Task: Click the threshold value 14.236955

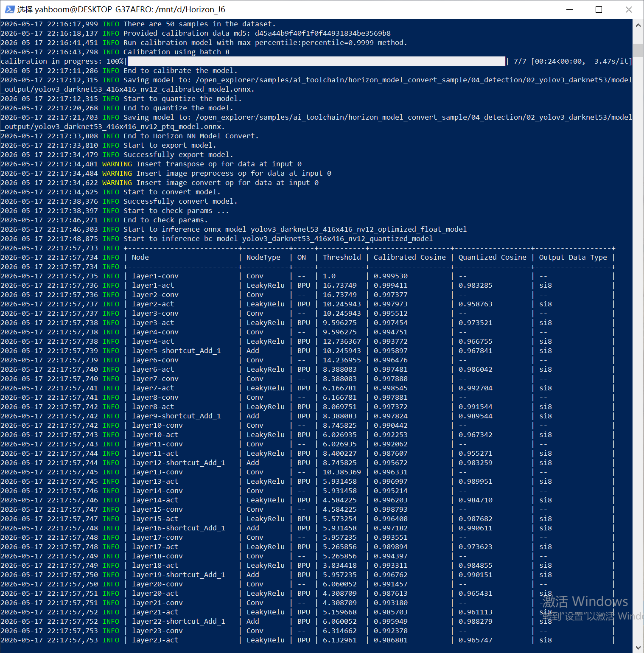Action: click(342, 360)
